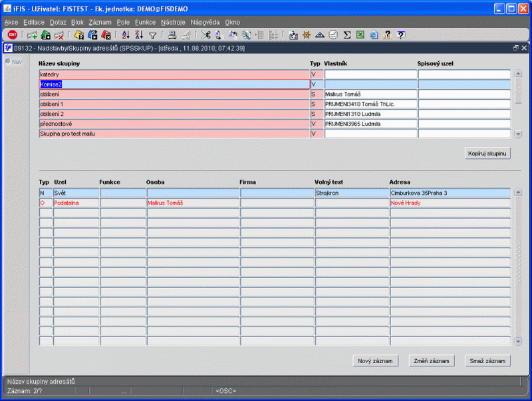
Task: Click the 'Svět' node cell
Action: coord(76,193)
